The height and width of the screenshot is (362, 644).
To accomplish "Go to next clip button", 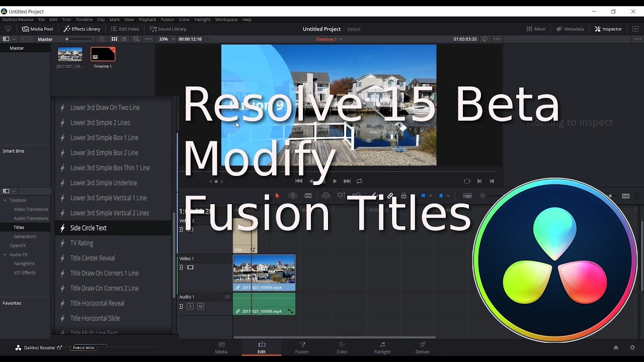I will coord(479,181).
